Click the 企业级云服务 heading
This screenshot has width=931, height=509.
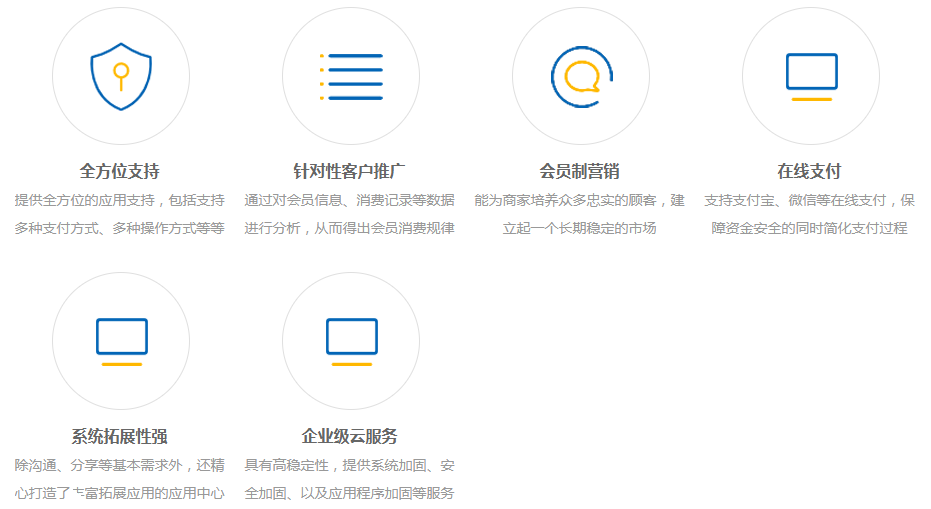(x=350, y=436)
